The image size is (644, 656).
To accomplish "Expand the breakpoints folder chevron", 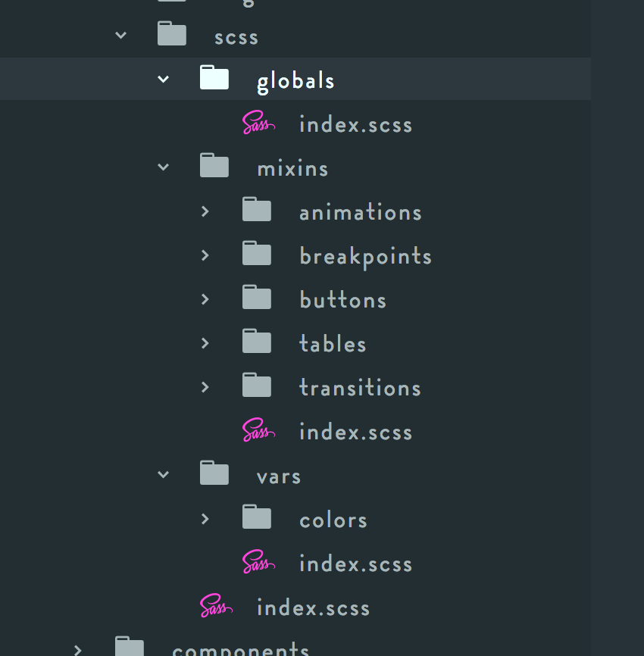I will coord(205,255).
